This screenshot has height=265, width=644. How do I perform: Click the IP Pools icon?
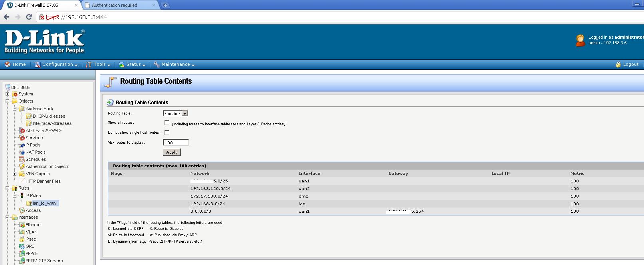pos(22,145)
